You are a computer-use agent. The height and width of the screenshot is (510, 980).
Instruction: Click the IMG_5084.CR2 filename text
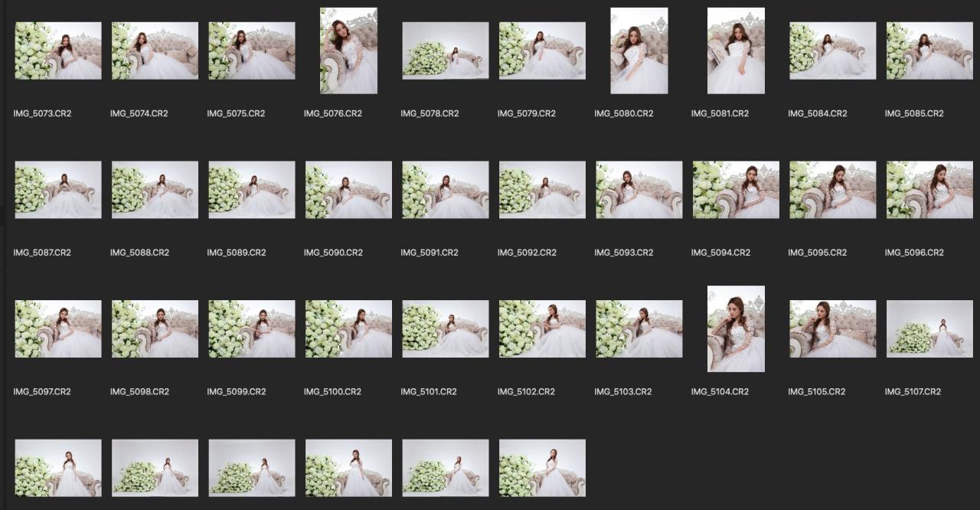817,113
